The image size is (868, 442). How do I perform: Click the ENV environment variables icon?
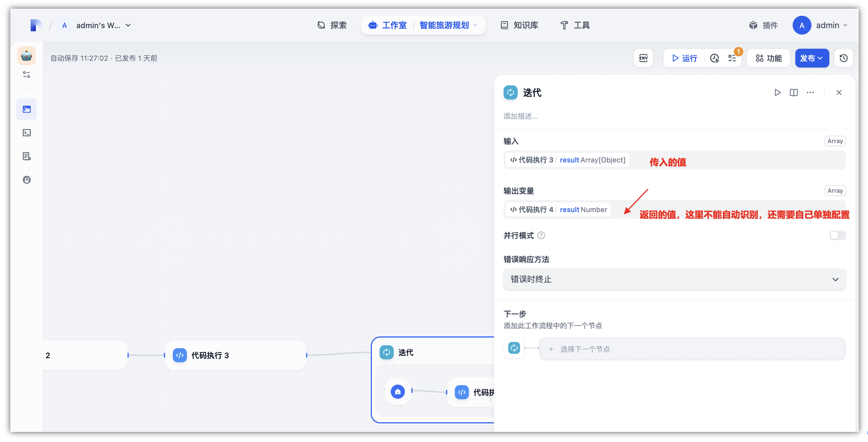coord(643,58)
